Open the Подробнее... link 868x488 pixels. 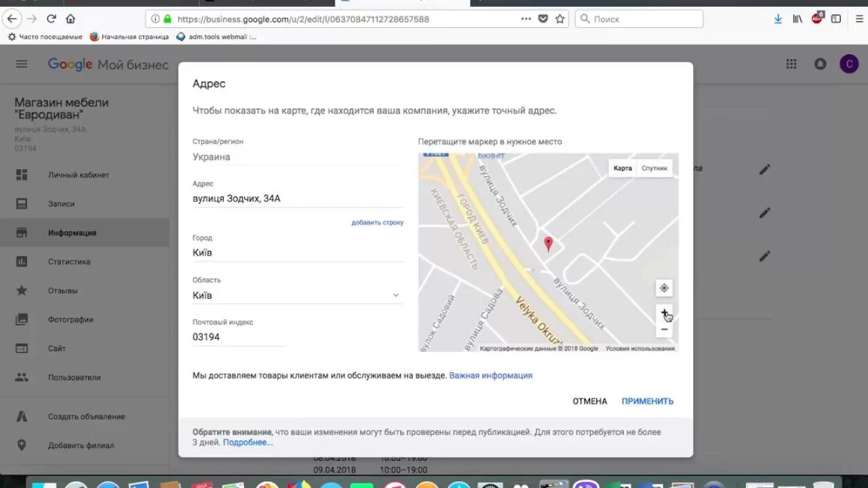click(x=248, y=443)
